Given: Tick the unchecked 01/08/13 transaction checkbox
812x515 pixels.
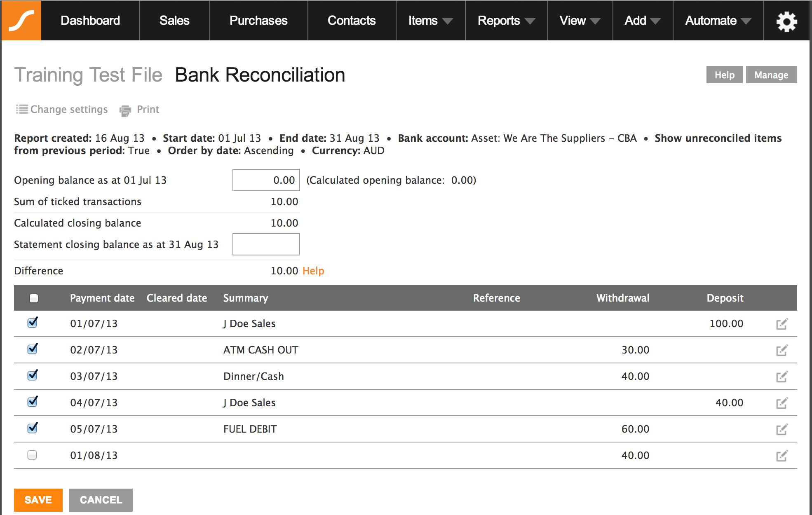Looking at the screenshot, I should coord(32,455).
